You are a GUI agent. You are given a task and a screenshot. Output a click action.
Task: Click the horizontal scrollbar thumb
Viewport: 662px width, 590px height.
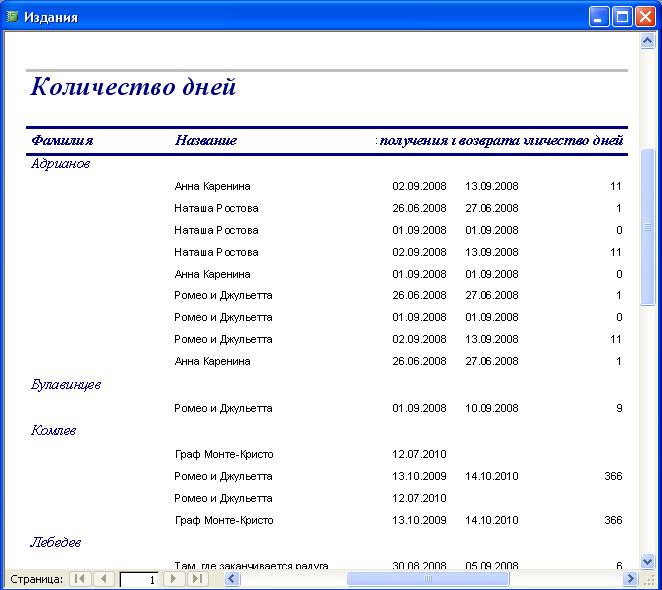[x=428, y=578]
